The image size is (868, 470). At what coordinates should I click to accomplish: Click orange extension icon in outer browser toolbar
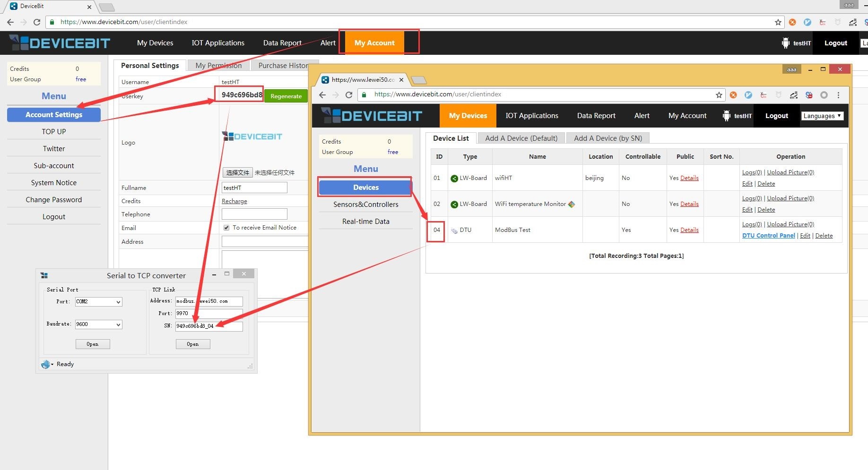(x=792, y=22)
